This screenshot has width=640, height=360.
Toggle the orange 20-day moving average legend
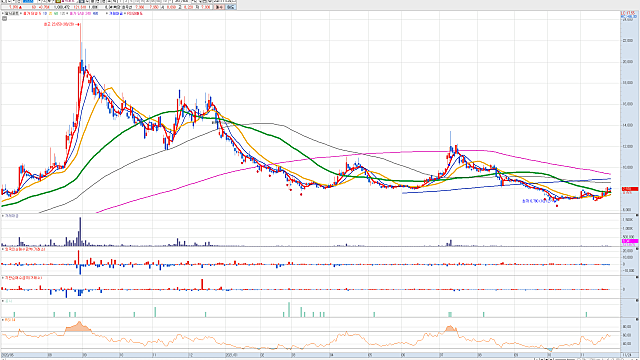50,13
